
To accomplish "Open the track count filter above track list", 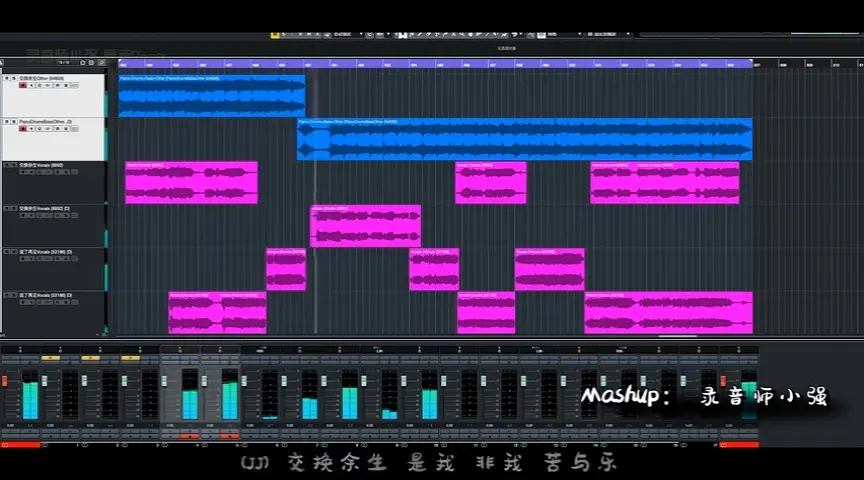I will [x=64, y=63].
